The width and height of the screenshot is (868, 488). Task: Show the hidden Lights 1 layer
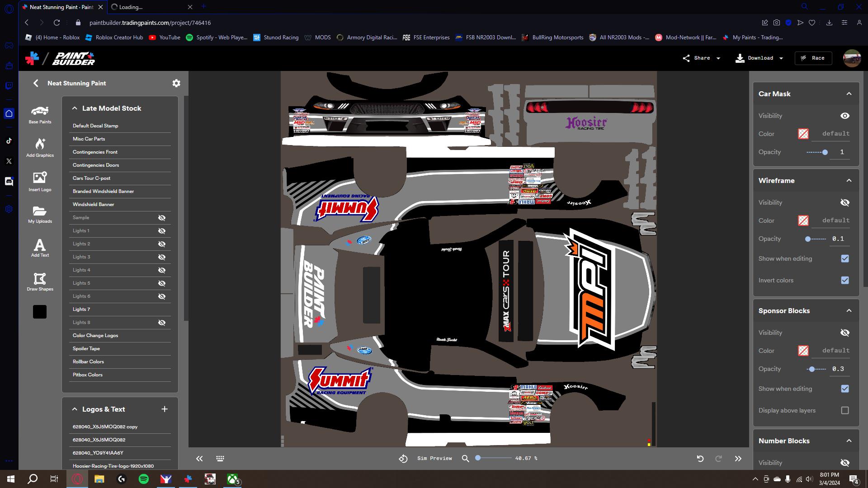pos(161,230)
